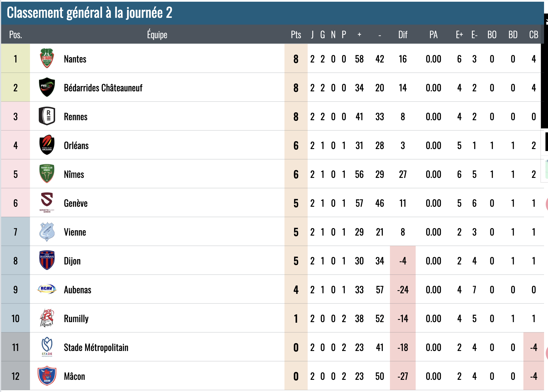Click the Équipe column header
This screenshot has width=548, height=392.
click(x=157, y=35)
